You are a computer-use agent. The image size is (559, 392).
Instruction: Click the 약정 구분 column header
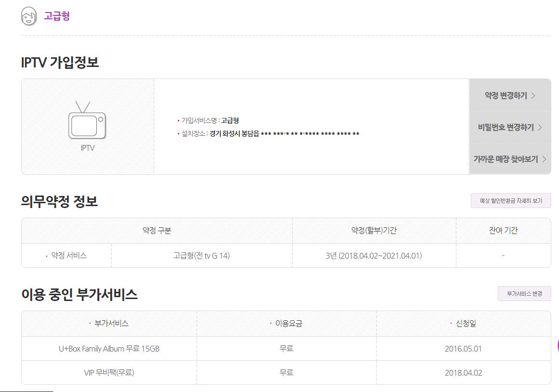tap(157, 231)
